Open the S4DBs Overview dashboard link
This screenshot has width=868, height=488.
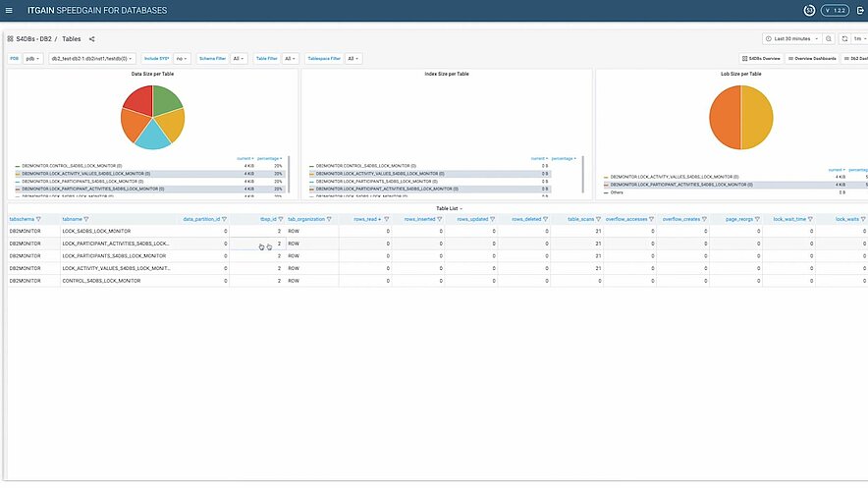(761, 59)
